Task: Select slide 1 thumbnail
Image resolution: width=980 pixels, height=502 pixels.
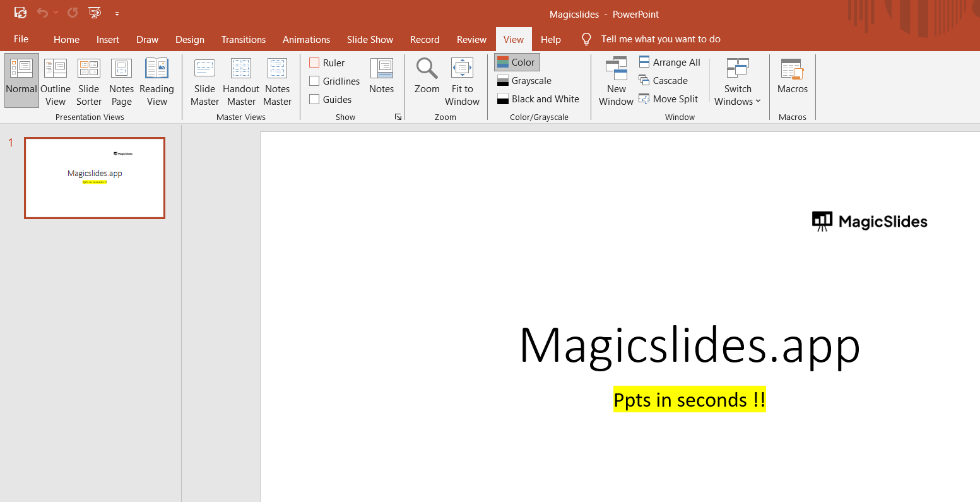Action: coord(95,178)
